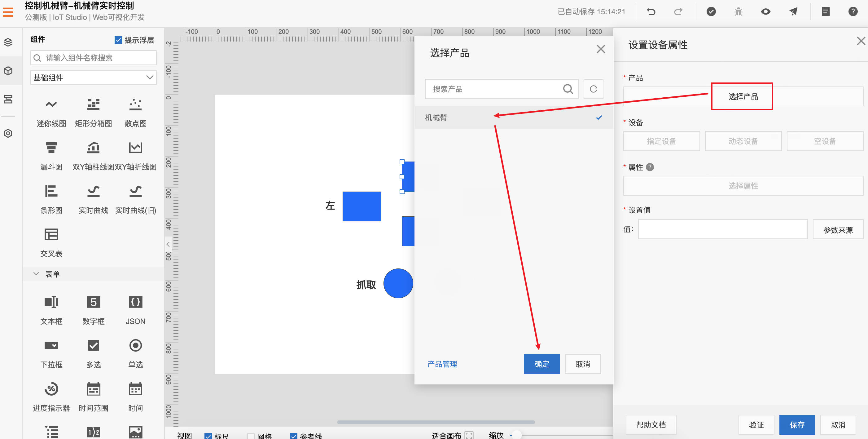Click the bug debug icon
This screenshot has height=439, width=868.
click(x=738, y=12)
